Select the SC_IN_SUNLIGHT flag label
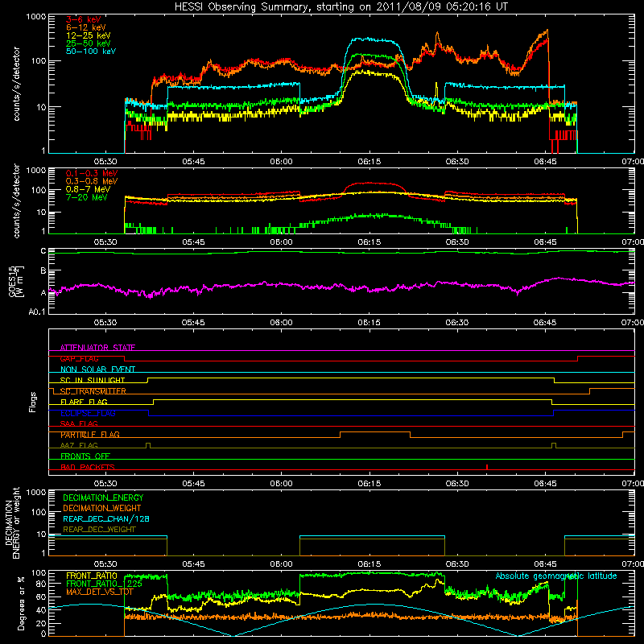The image size is (644, 644). tap(93, 380)
